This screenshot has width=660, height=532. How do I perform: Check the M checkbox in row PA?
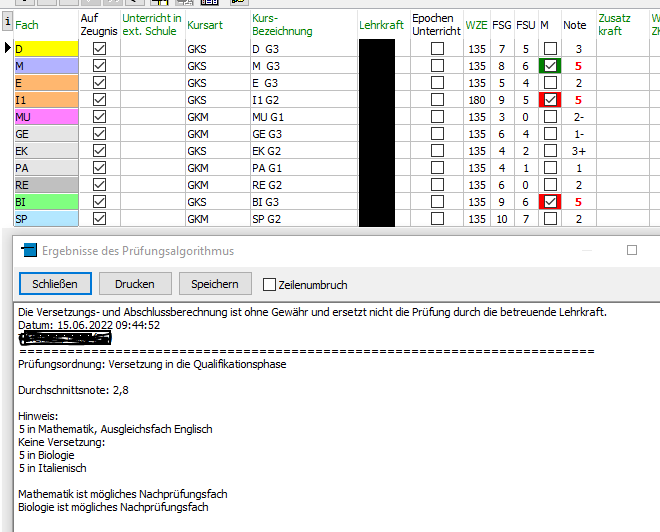[550, 168]
